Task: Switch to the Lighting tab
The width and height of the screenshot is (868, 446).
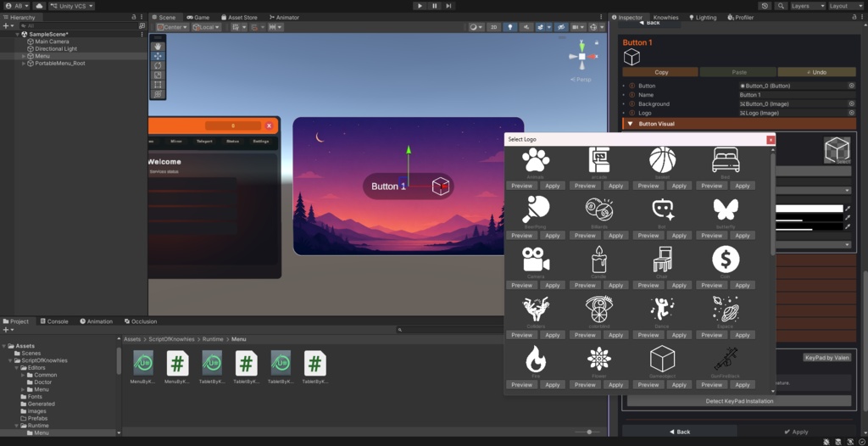Action: [703, 17]
